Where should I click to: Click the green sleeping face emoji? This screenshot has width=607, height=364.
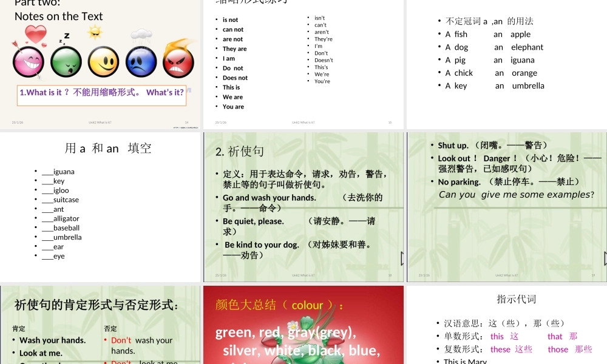tap(66, 62)
